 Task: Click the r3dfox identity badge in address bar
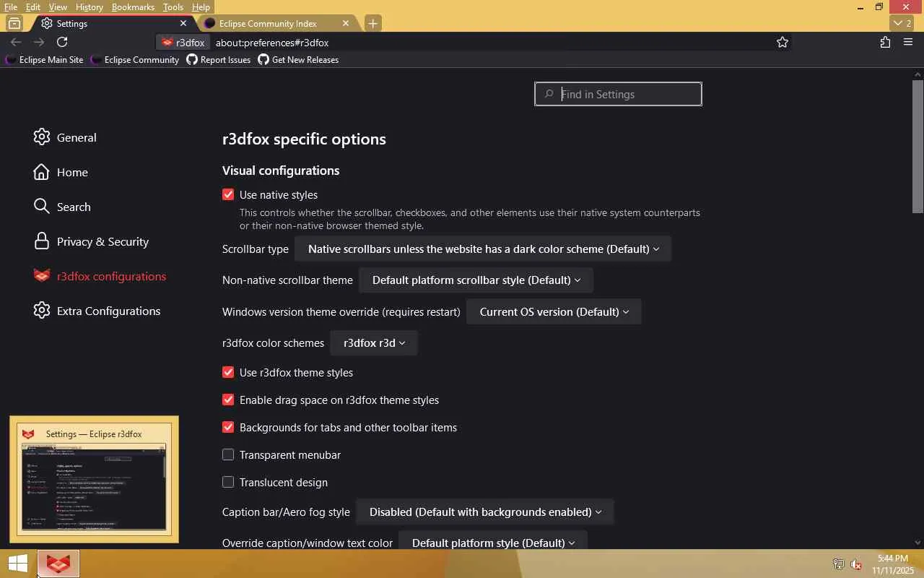pyautogui.click(x=183, y=43)
